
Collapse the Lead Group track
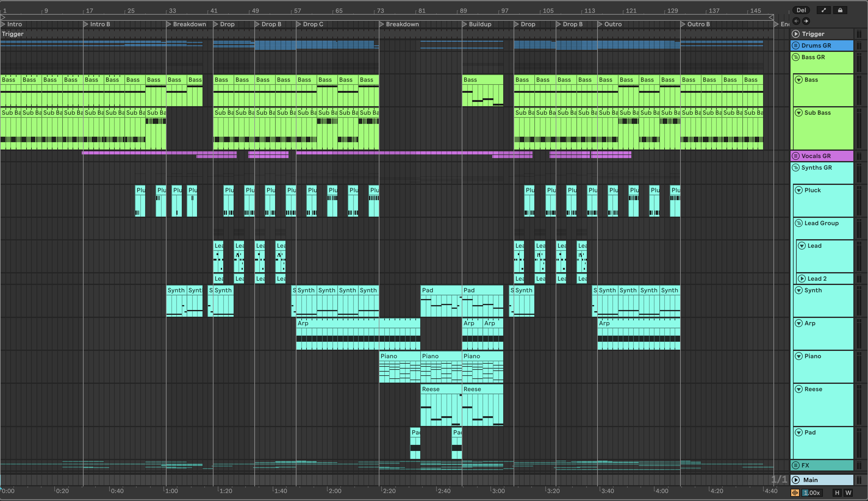pyautogui.click(x=798, y=223)
